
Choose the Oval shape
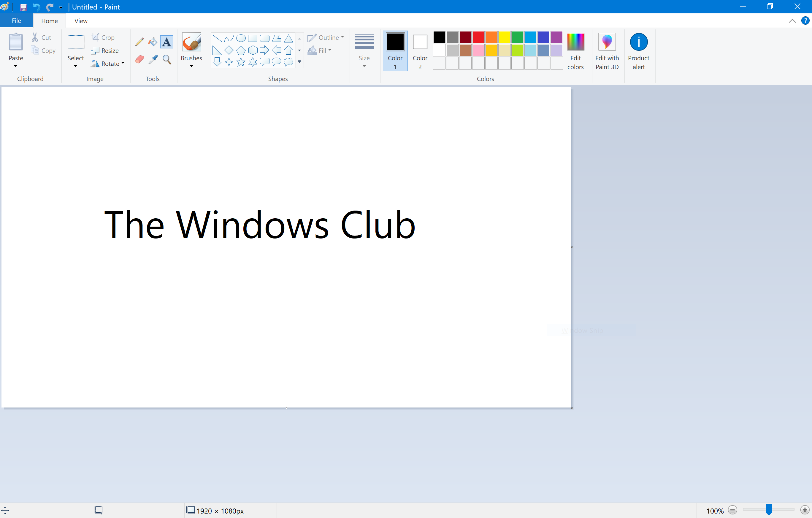[x=241, y=38]
